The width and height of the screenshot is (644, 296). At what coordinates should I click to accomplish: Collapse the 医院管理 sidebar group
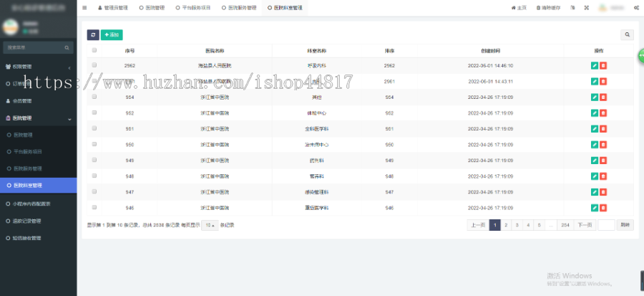38,118
